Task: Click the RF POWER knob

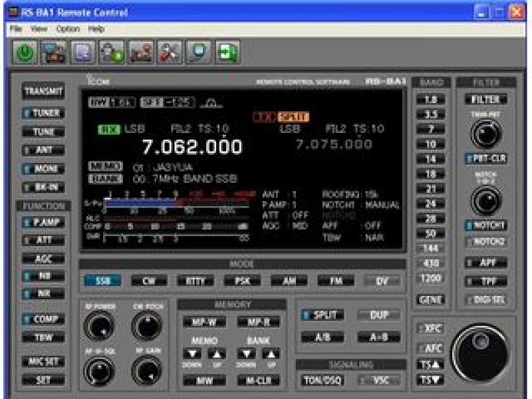Action: (x=99, y=326)
